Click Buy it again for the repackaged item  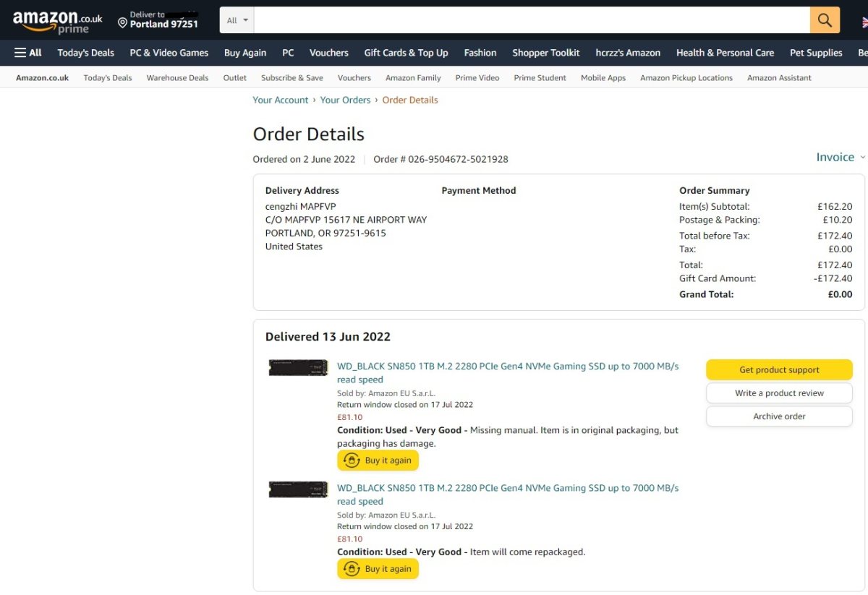pos(378,569)
